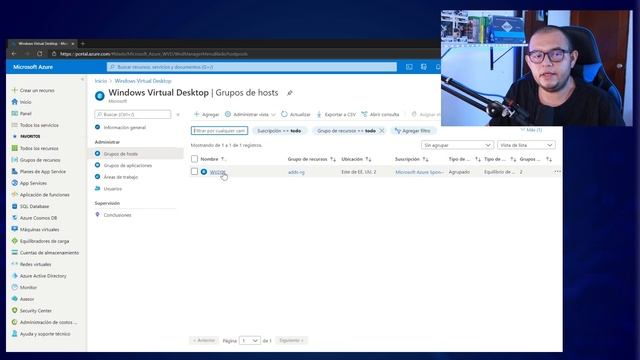Click Abrir consulta in the toolbar
640x360 pixels.
380,114
